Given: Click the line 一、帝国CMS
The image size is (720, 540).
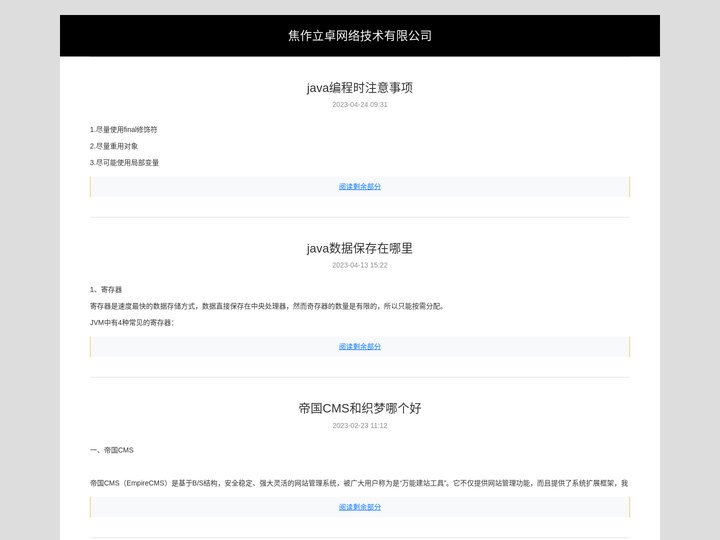Looking at the screenshot, I should 112,450.
